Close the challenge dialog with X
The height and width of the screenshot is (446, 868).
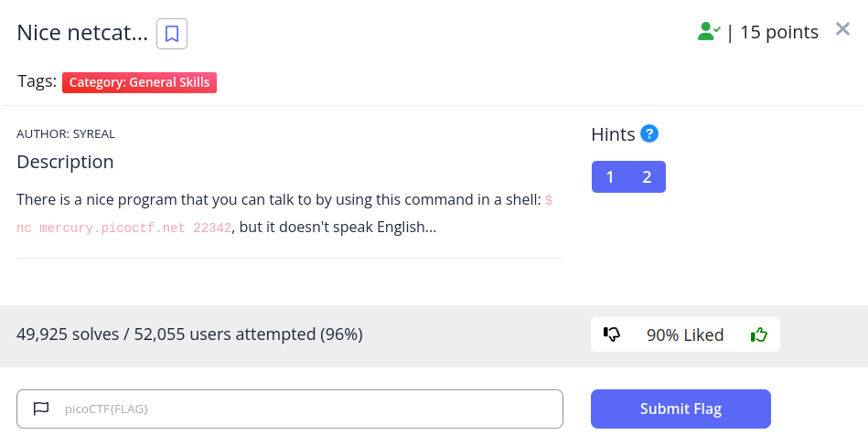[x=842, y=29]
